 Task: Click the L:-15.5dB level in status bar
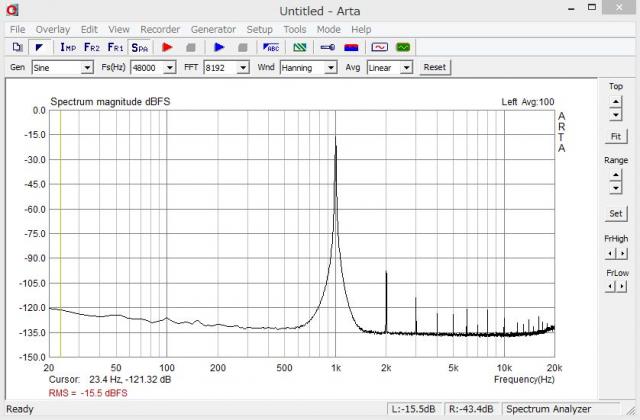pyautogui.click(x=413, y=409)
